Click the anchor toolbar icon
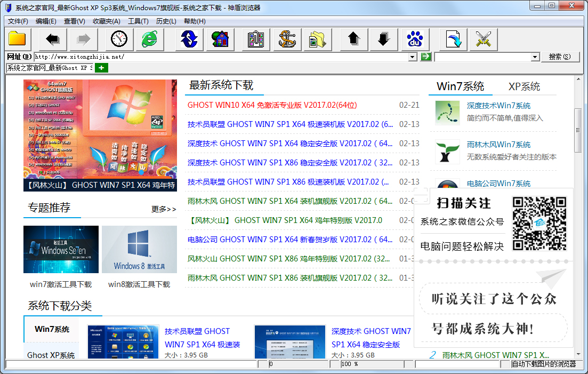Screen dimensions: 588x374 pos(287,39)
